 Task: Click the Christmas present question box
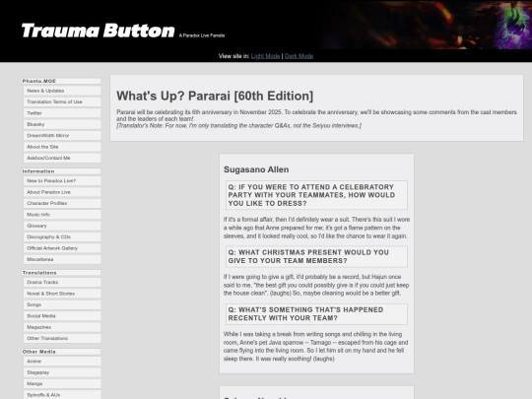click(x=316, y=256)
